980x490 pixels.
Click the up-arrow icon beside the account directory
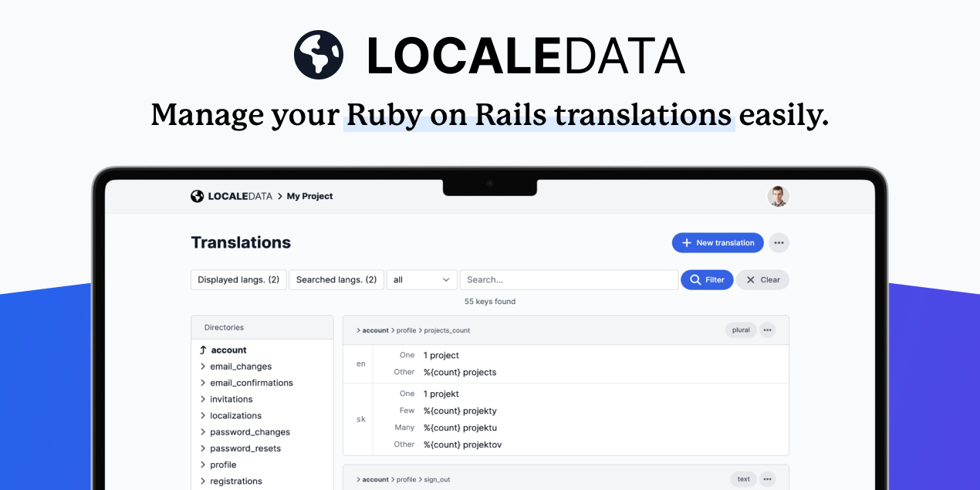202,350
